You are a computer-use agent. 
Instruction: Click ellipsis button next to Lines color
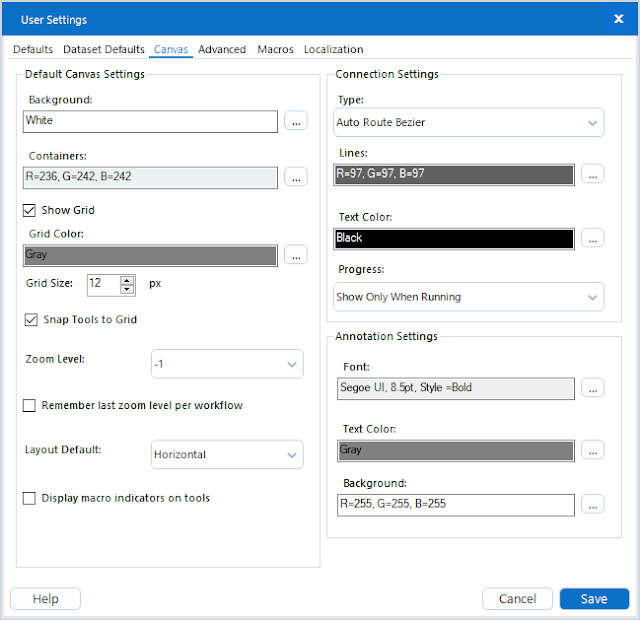(x=593, y=175)
